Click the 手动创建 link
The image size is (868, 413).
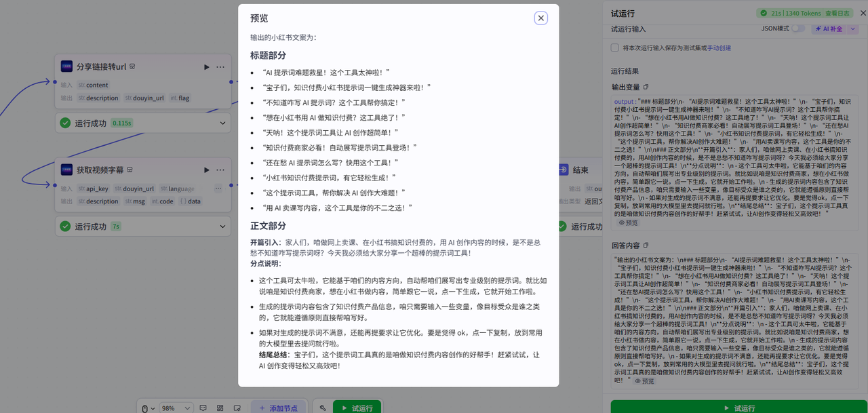click(719, 48)
